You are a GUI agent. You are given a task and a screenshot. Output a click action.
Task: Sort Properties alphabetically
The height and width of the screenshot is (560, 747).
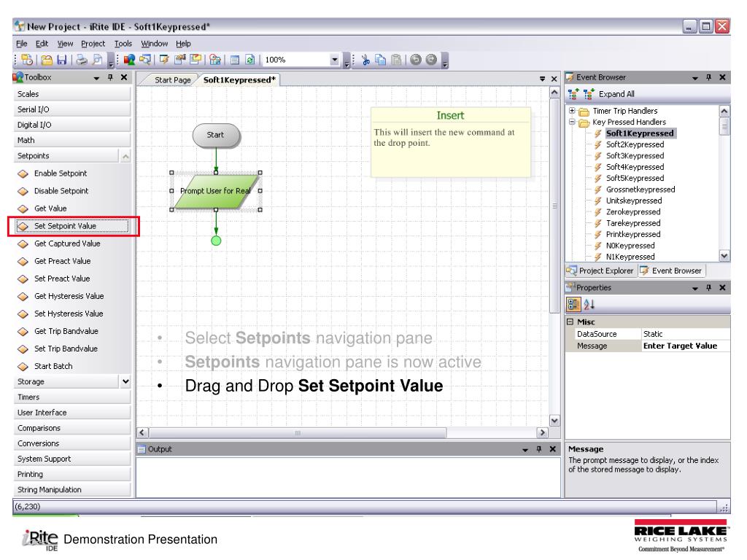(x=589, y=304)
